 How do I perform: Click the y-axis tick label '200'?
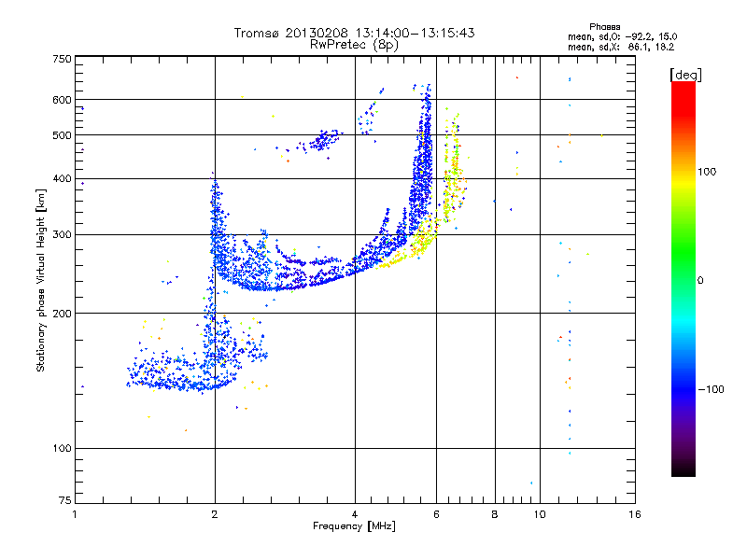(63, 314)
